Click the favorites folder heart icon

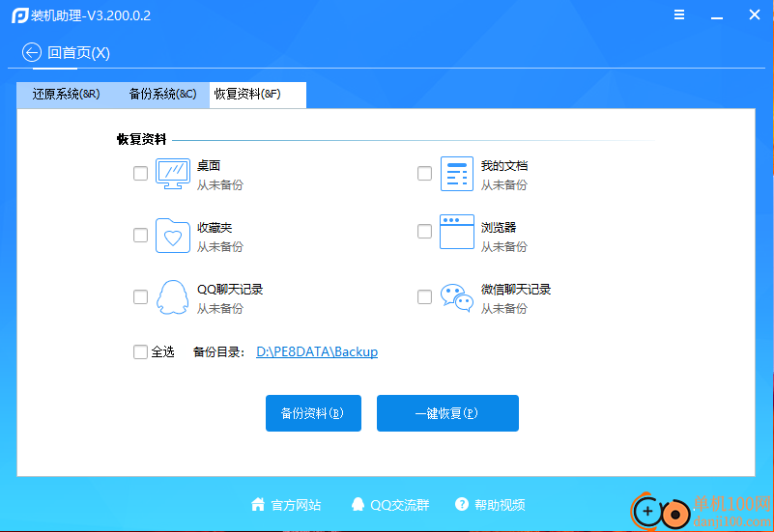(173, 236)
